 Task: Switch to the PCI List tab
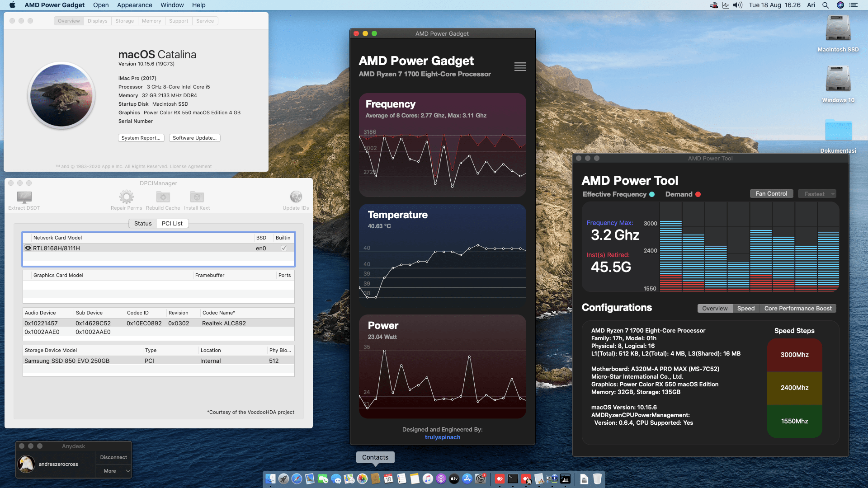point(172,223)
